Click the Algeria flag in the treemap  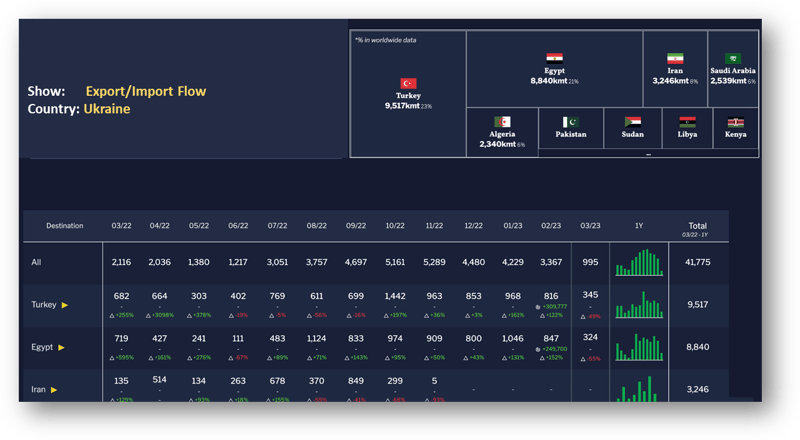click(x=502, y=121)
